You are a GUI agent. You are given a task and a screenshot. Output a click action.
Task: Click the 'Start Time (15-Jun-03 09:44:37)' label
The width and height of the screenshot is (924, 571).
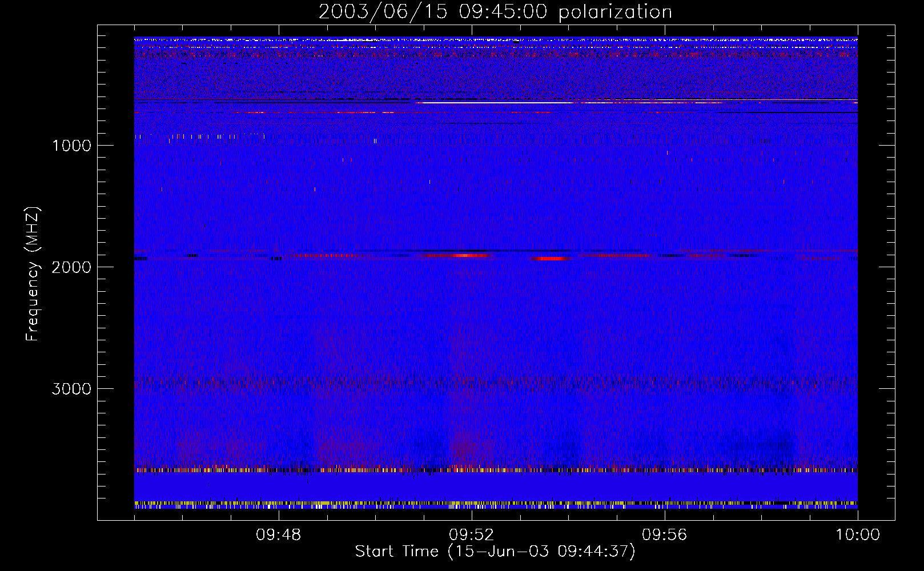(x=495, y=552)
